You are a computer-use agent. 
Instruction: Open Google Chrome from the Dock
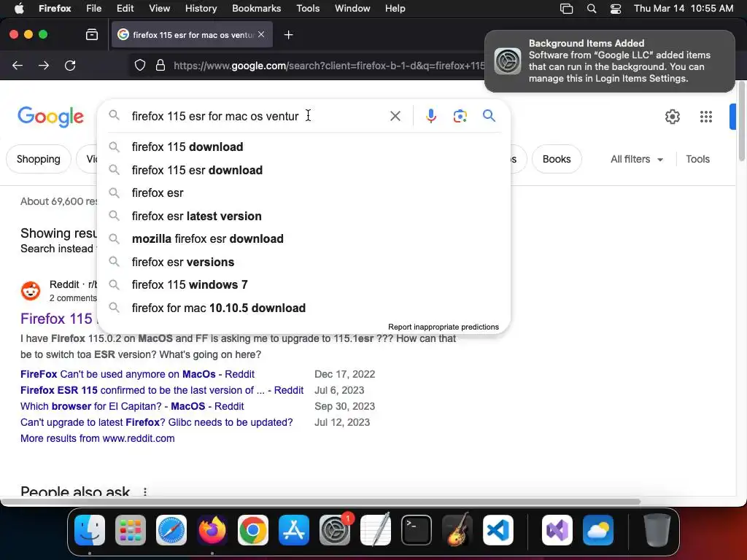(253, 530)
